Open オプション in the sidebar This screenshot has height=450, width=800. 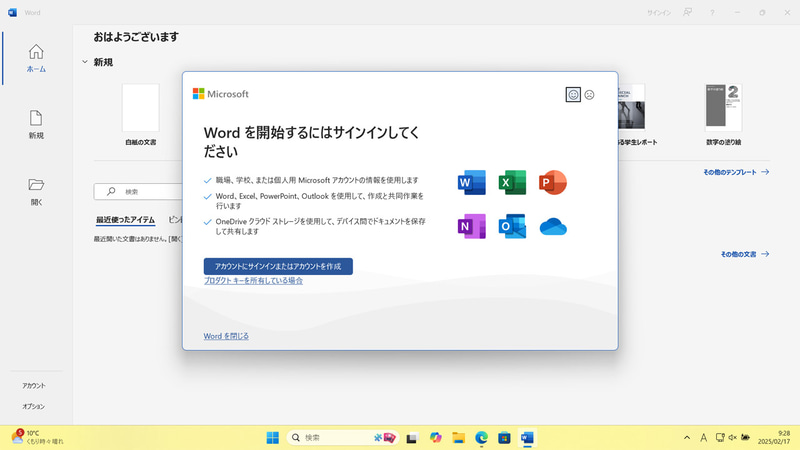pyautogui.click(x=34, y=407)
